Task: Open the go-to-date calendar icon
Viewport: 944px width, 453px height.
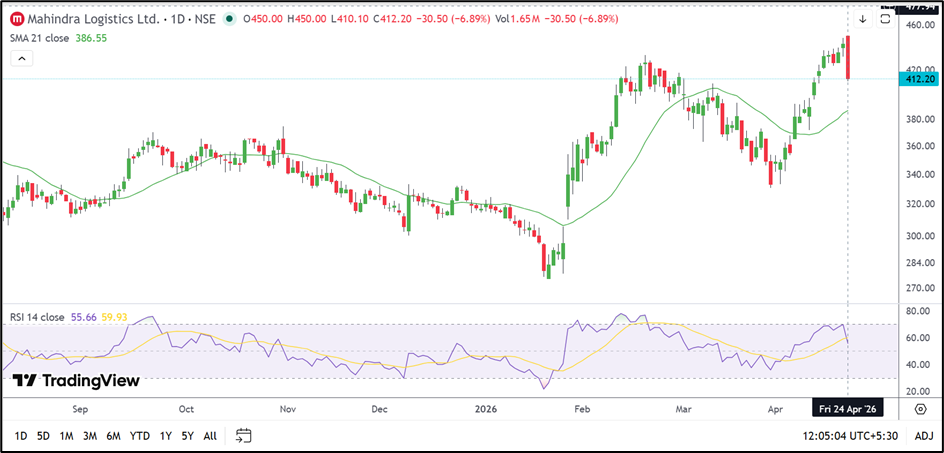Action: [243, 436]
